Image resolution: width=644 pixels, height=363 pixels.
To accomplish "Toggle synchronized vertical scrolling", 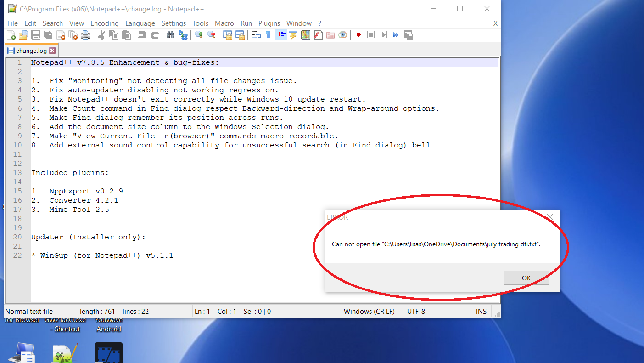I will click(x=227, y=35).
